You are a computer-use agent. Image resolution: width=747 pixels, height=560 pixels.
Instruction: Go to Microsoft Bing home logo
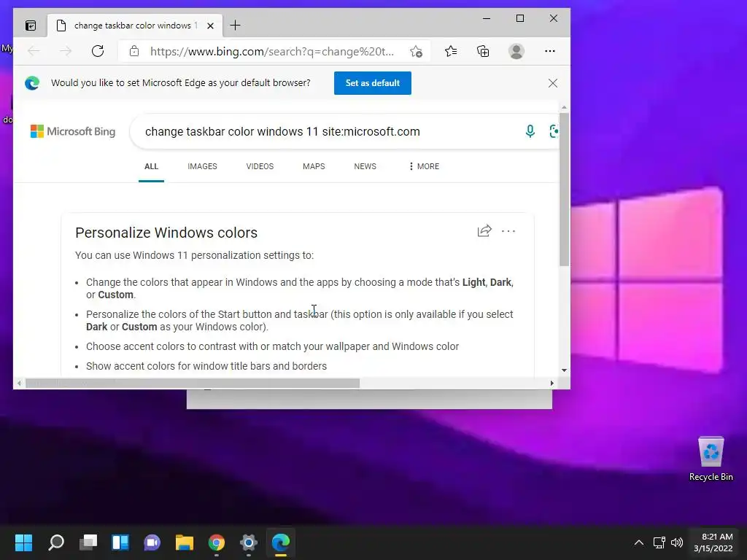pyautogui.click(x=73, y=131)
